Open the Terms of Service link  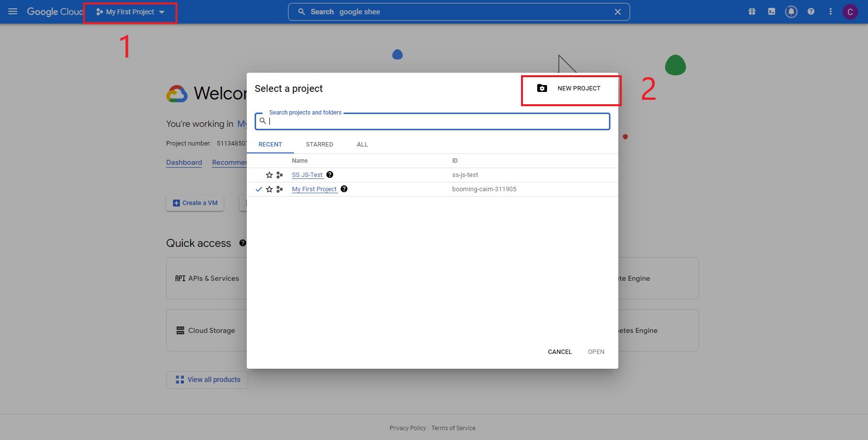coord(453,428)
